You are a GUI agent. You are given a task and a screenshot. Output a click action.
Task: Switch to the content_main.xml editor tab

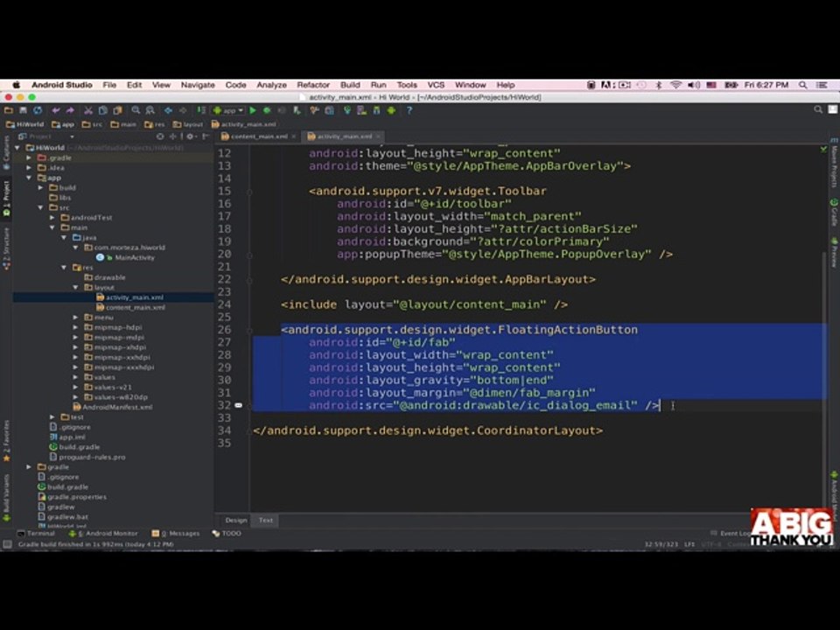[x=258, y=136]
